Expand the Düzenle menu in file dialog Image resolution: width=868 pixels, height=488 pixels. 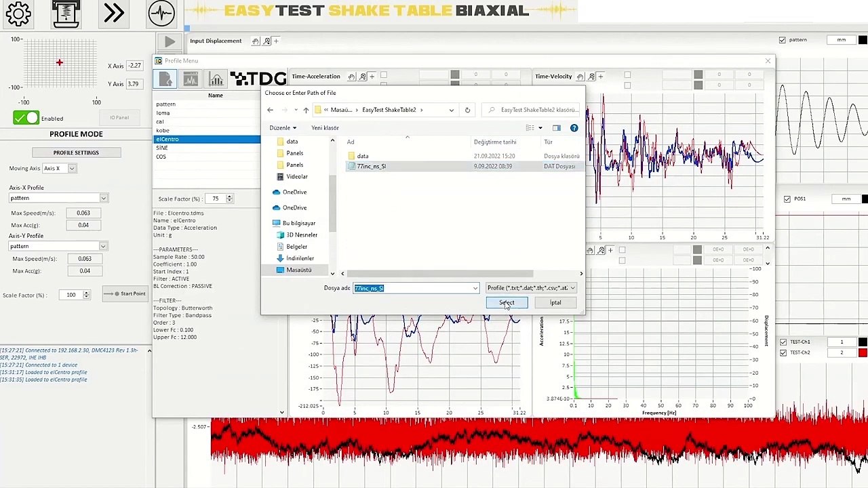pyautogui.click(x=283, y=128)
